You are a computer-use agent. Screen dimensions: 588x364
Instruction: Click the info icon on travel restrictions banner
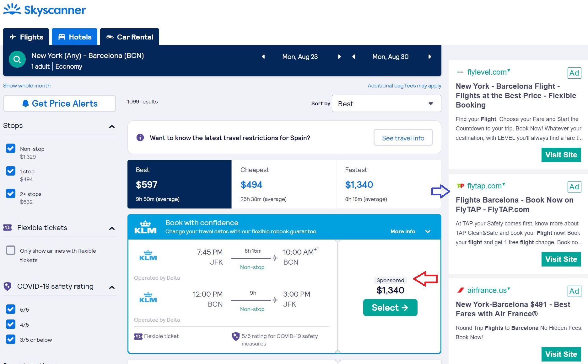(140, 138)
